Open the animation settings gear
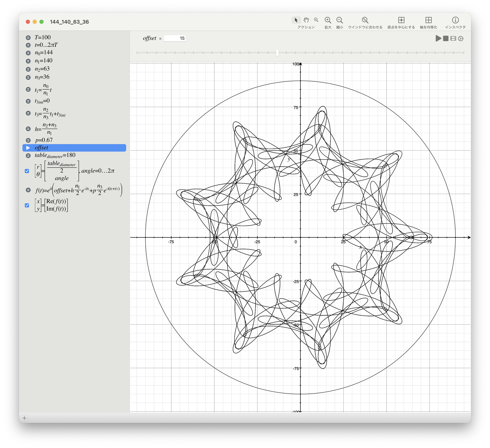490x448 pixels. coord(461,38)
